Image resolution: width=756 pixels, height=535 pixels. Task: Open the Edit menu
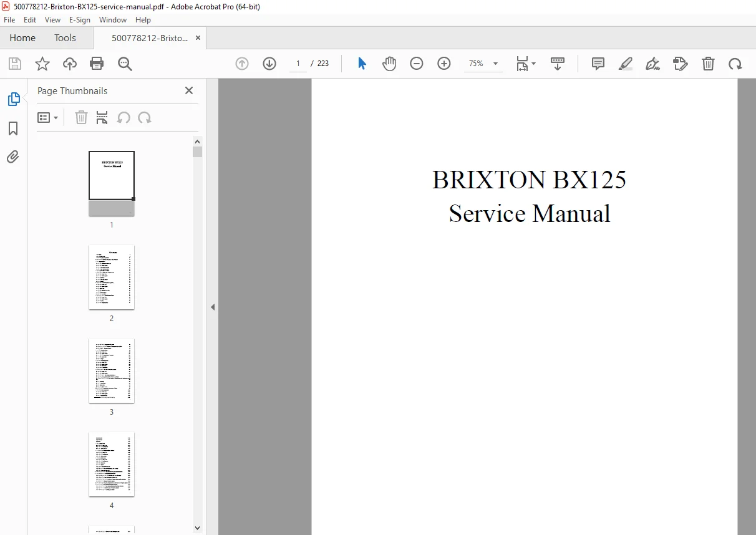pos(30,20)
